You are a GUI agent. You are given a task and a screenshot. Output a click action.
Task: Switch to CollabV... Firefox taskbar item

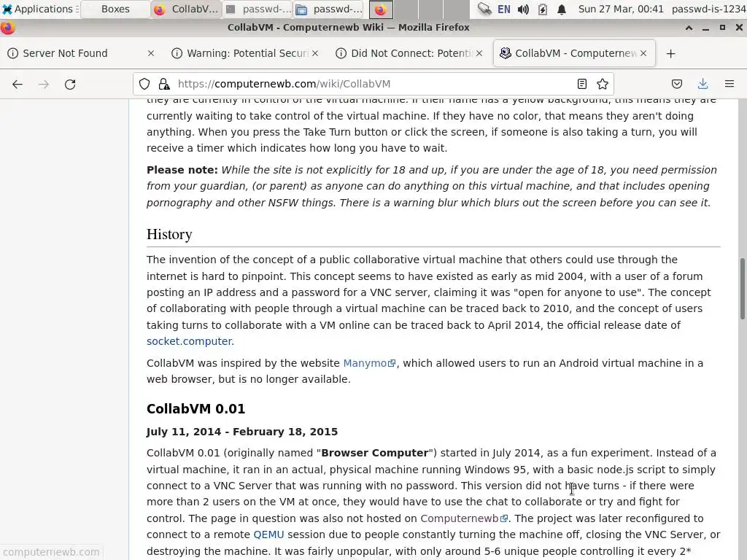pos(186,9)
